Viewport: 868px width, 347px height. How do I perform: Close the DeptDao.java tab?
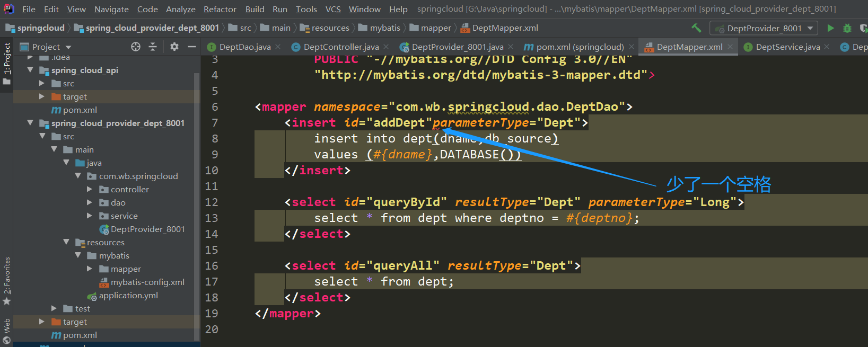coord(278,47)
